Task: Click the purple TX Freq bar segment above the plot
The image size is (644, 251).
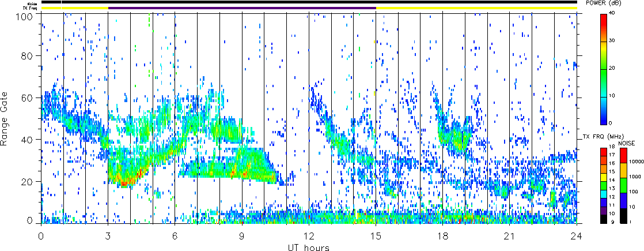Action: (243, 8)
